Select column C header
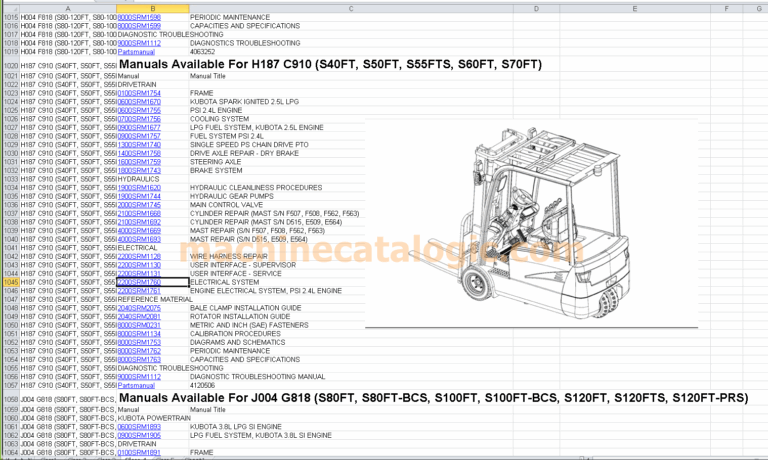This screenshot has height=460, width=768. [x=351, y=9]
